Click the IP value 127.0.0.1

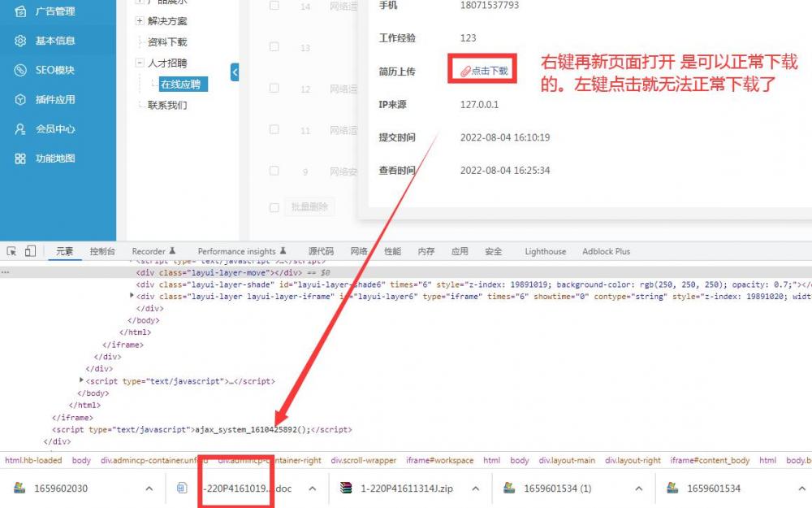[x=480, y=105]
